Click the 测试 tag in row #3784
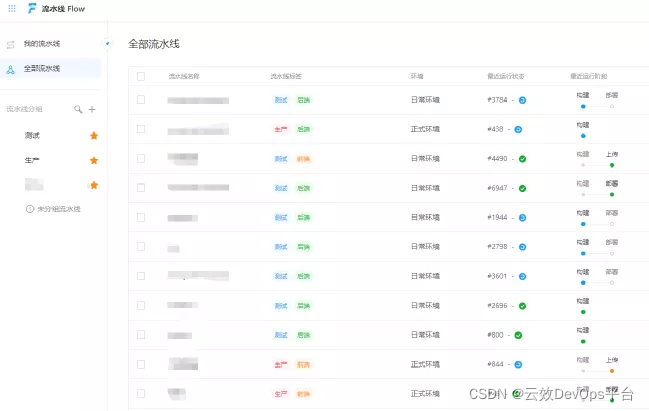649x411 pixels. pyautogui.click(x=281, y=100)
